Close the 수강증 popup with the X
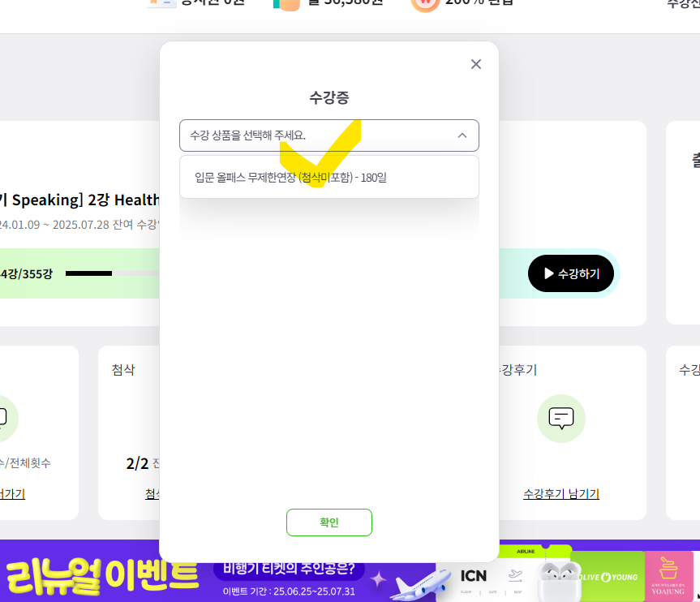Image resolution: width=700 pixels, height=602 pixels. pos(476,64)
